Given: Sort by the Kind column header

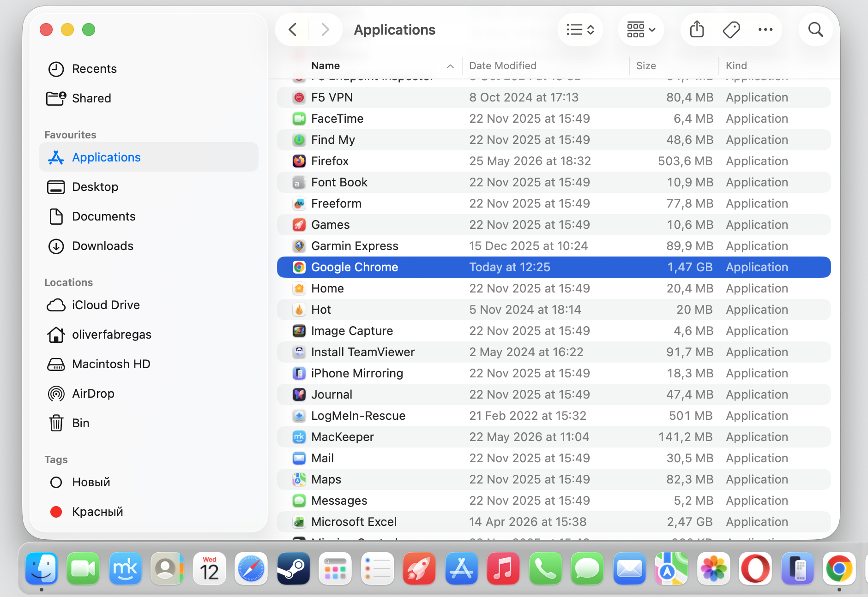Looking at the screenshot, I should tap(736, 66).
